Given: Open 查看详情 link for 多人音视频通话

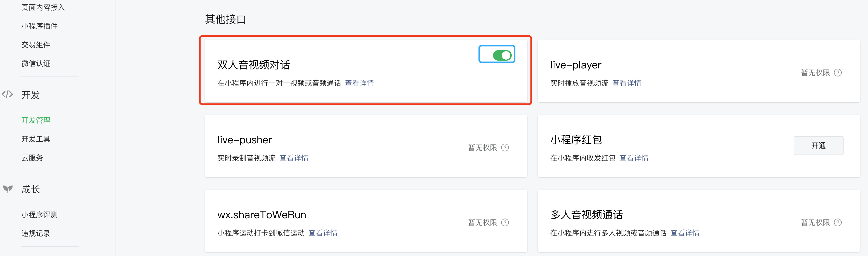Looking at the screenshot, I should pos(685,233).
